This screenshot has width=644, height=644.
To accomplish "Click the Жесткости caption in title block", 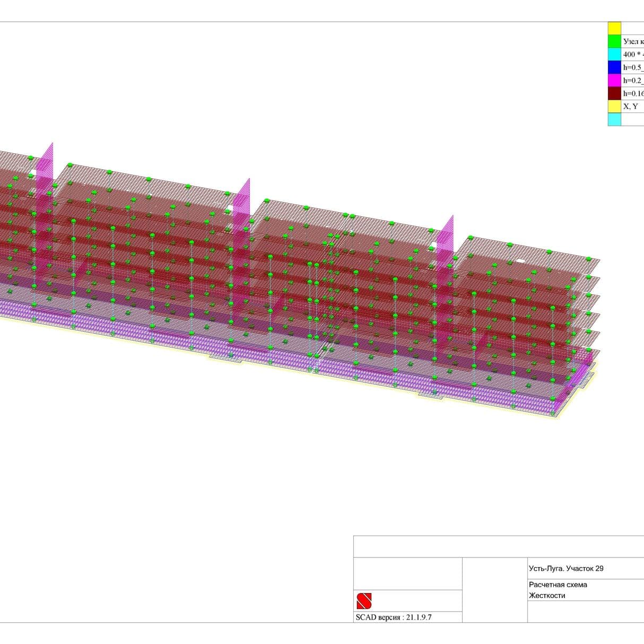I will [547, 595].
